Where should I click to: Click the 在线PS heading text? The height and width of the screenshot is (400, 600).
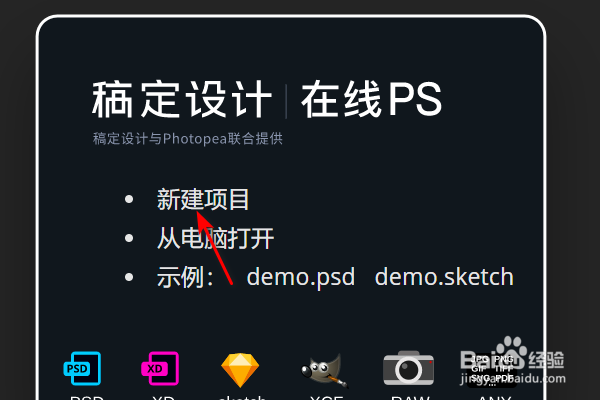[372, 99]
